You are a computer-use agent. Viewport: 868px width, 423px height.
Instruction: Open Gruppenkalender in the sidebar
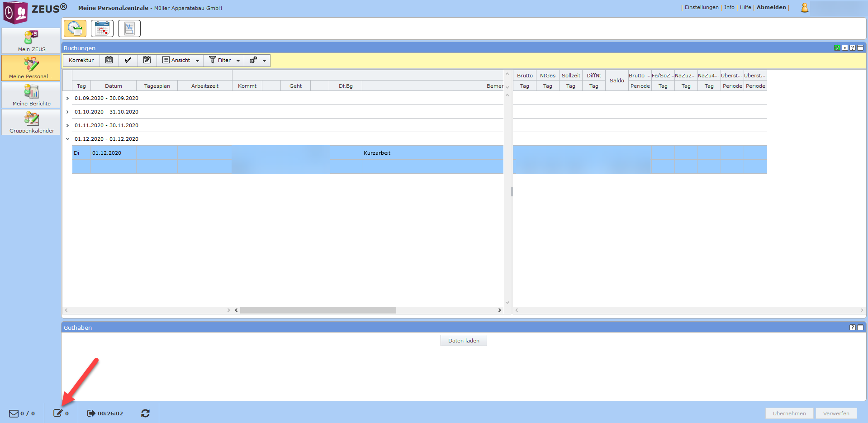click(x=31, y=123)
